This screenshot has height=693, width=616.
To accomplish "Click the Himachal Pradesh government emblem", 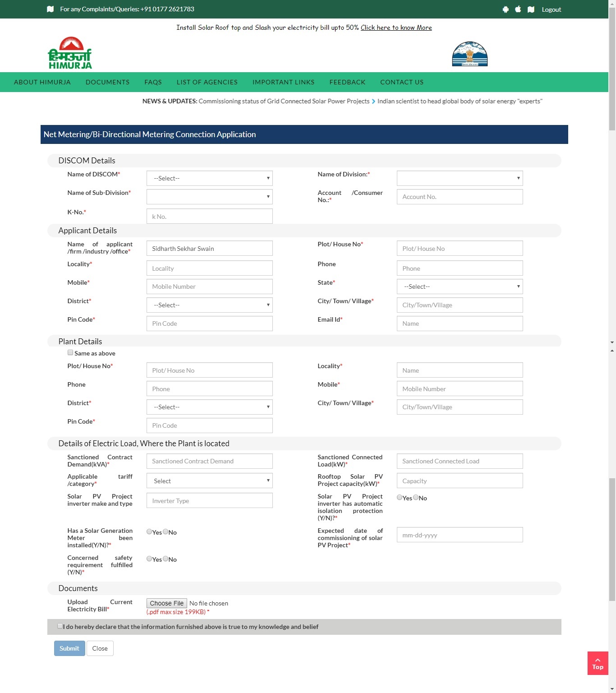I will coord(470,54).
